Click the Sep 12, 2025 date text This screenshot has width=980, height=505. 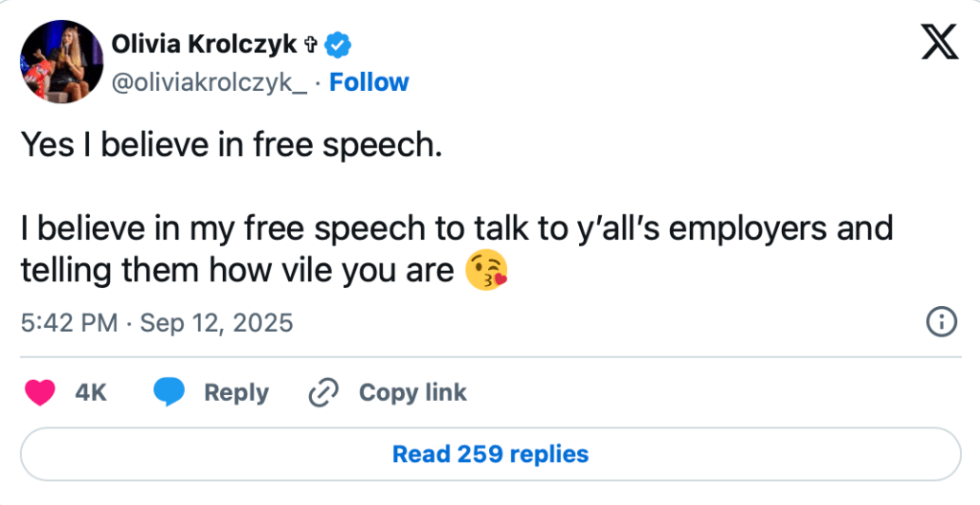[x=216, y=323]
